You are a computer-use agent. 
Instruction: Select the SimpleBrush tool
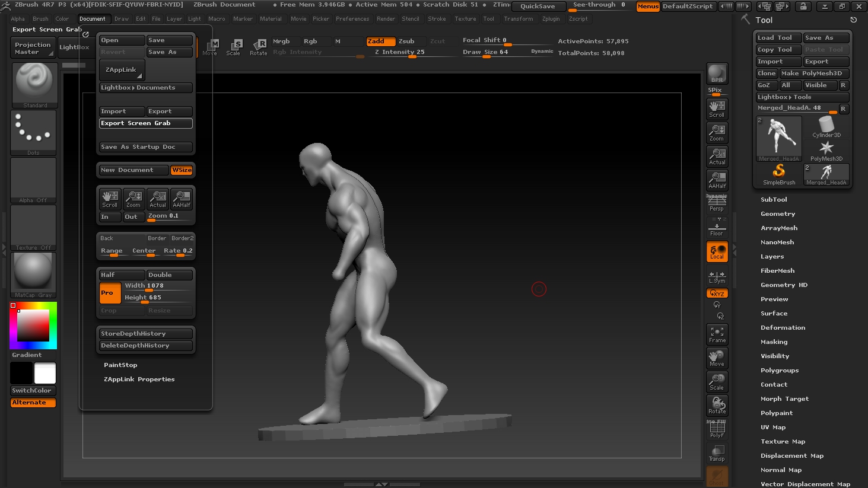[x=779, y=174]
